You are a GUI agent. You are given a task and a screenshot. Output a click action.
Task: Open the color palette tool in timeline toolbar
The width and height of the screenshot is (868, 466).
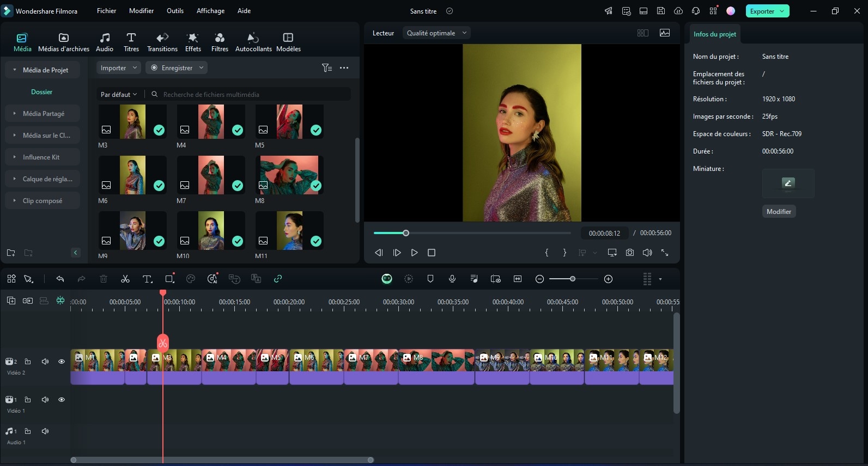191,279
